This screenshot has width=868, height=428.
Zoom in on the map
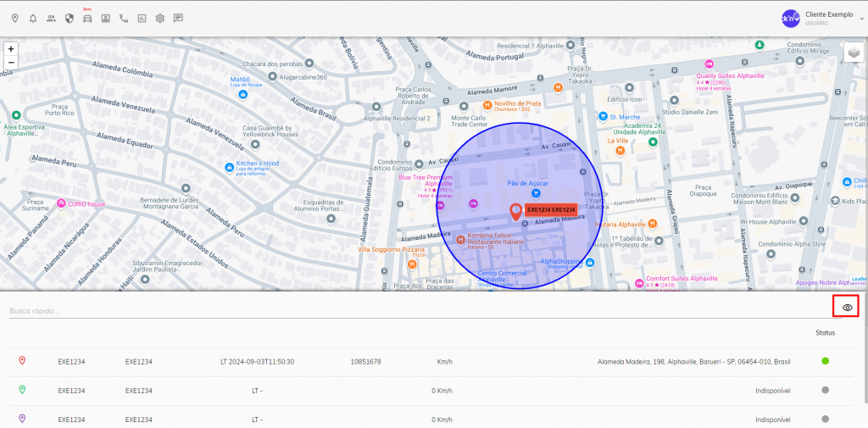pos(11,48)
